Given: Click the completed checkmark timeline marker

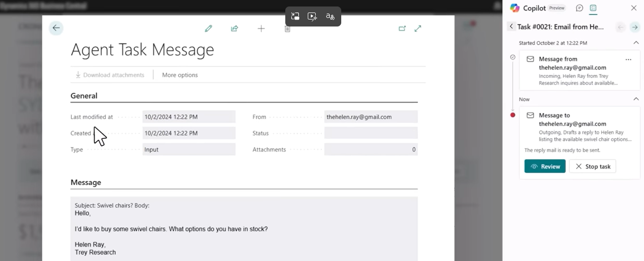Looking at the screenshot, I should (x=513, y=57).
